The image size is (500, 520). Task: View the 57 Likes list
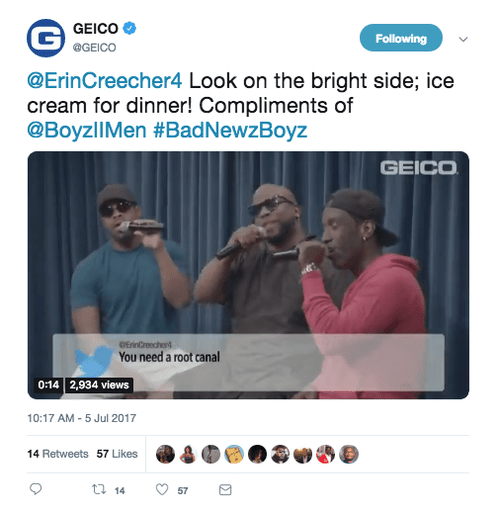[117, 454]
